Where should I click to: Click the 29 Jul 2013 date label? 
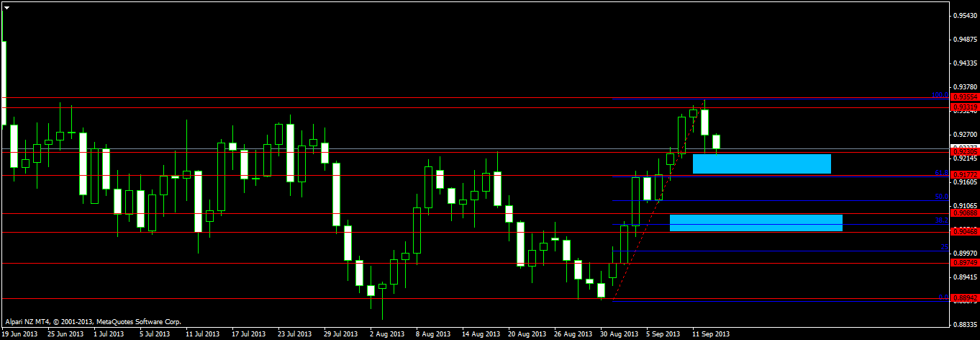coord(340,334)
